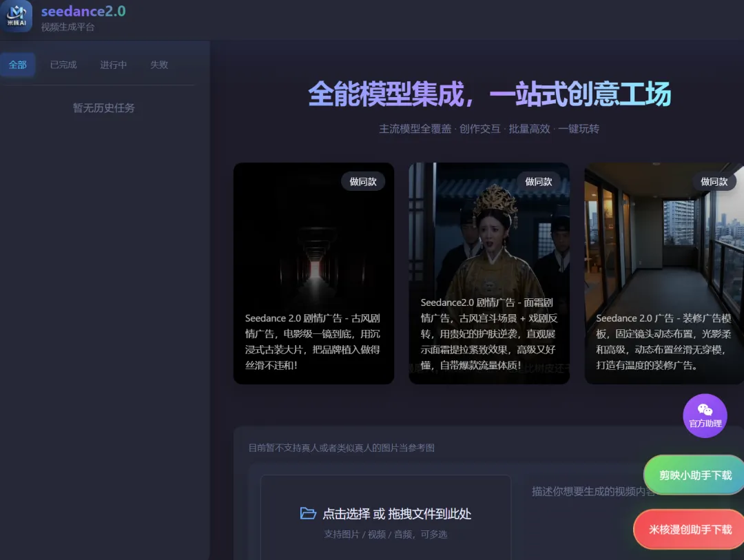Click the 米核AI logo icon
744x560 pixels.
coord(17,16)
